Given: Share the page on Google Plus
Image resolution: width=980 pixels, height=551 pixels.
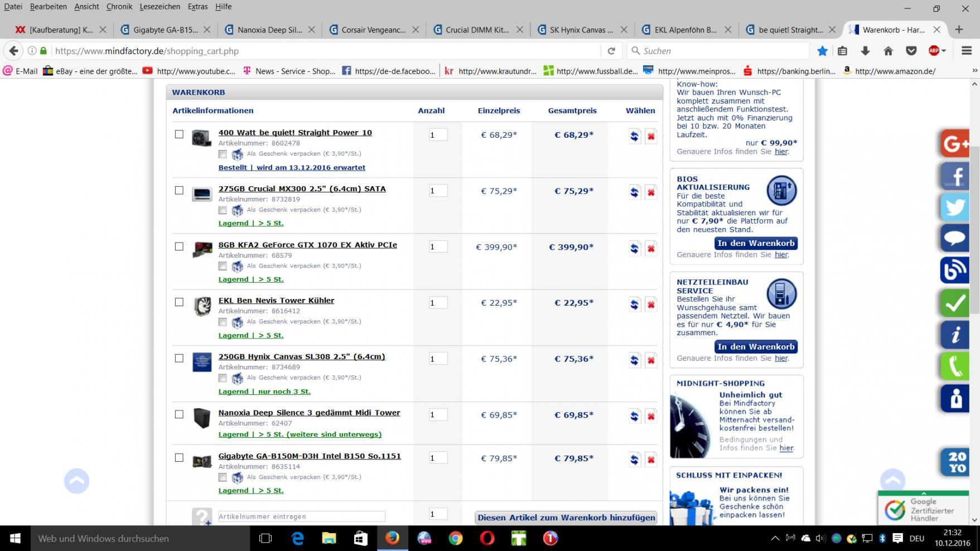Looking at the screenshot, I should (x=955, y=144).
